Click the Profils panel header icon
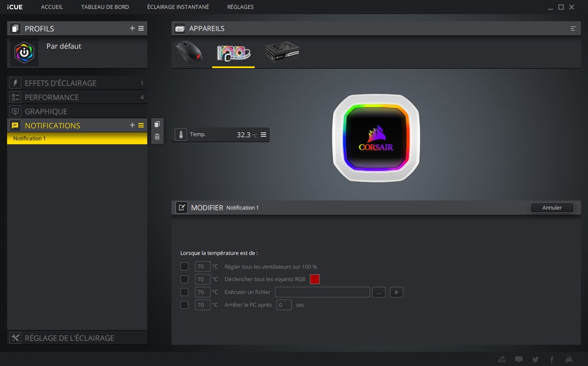 15,29
